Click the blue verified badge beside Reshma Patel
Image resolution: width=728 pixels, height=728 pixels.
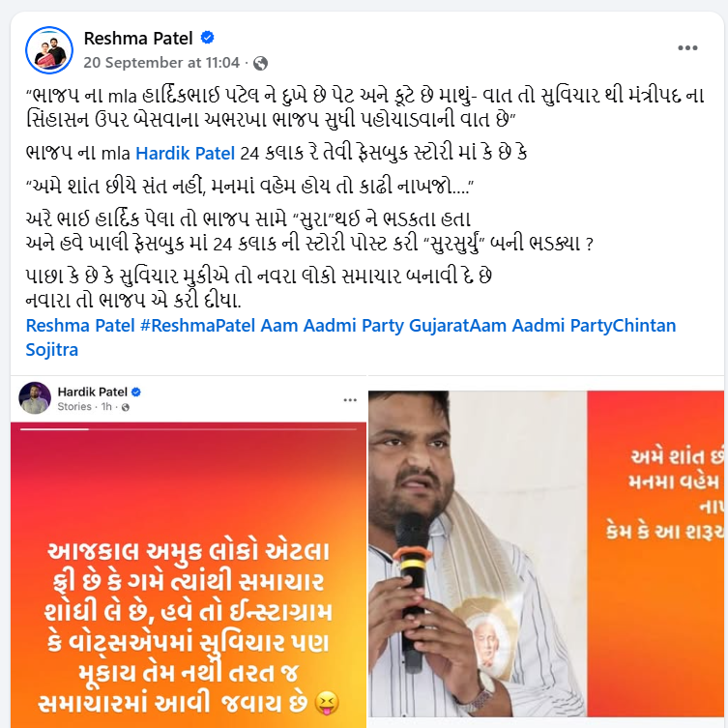pyautogui.click(x=207, y=38)
